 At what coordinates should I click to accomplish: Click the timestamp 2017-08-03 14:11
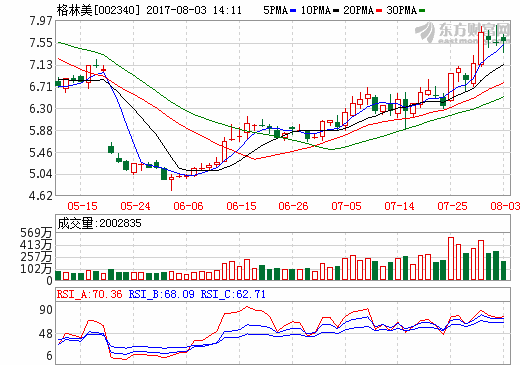point(194,10)
